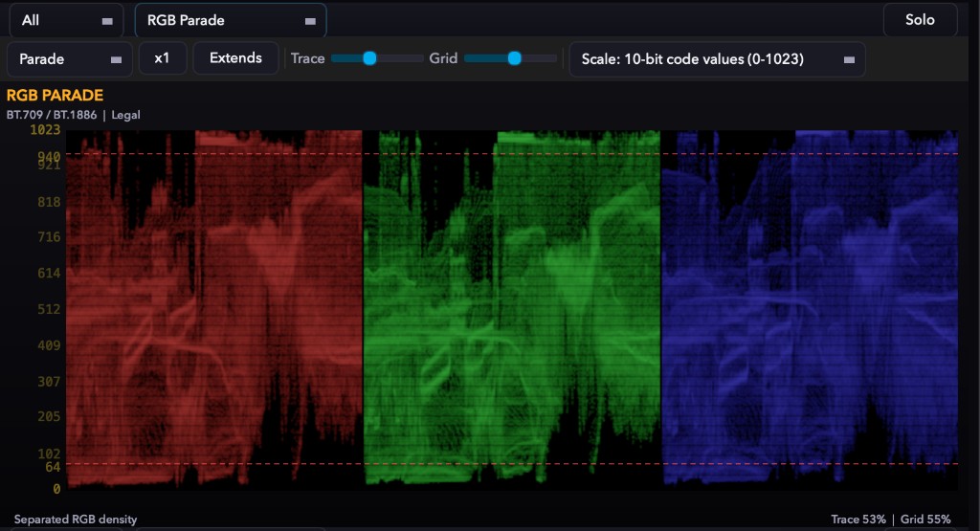Open the RGB Parade scope type dropdown

pos(231,20)
